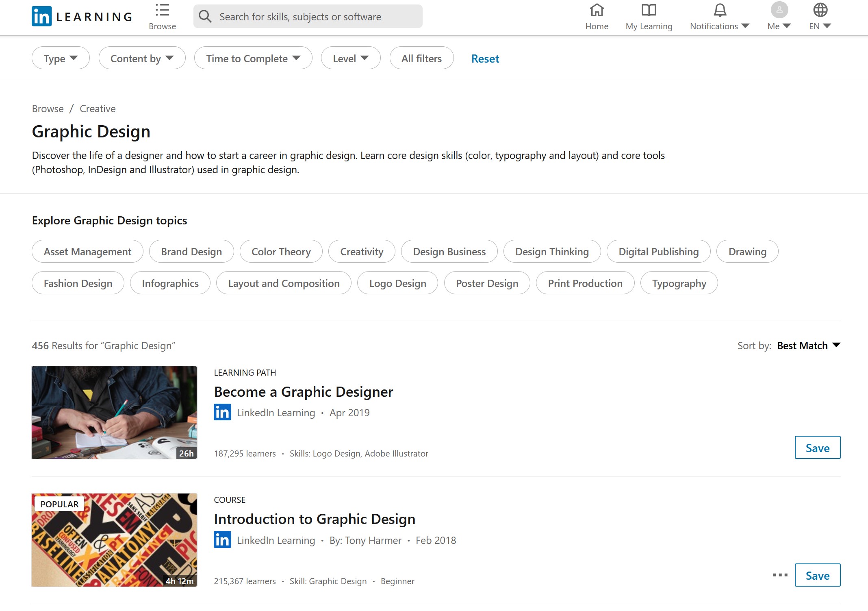Image resolution: width=868 pixels, height=611 pixels.
Task: Select the Infographics topic
Action: pos(170,283)
